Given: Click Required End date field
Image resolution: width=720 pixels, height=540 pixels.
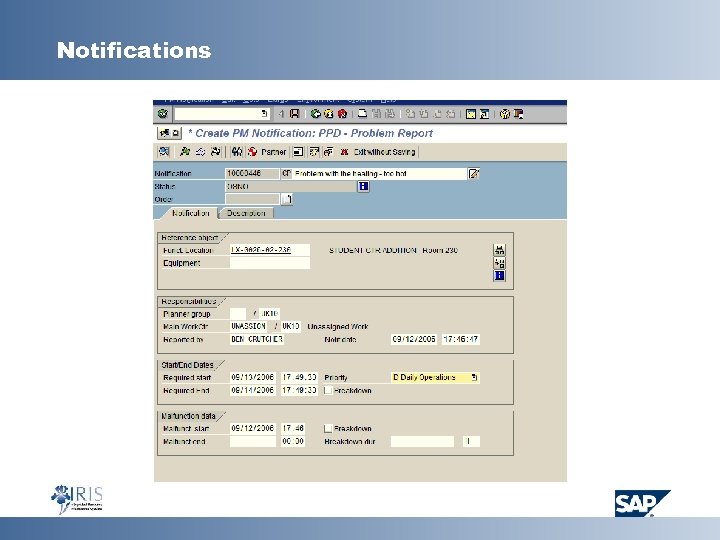Looking at the screenshot, I should tap(253, 390).
